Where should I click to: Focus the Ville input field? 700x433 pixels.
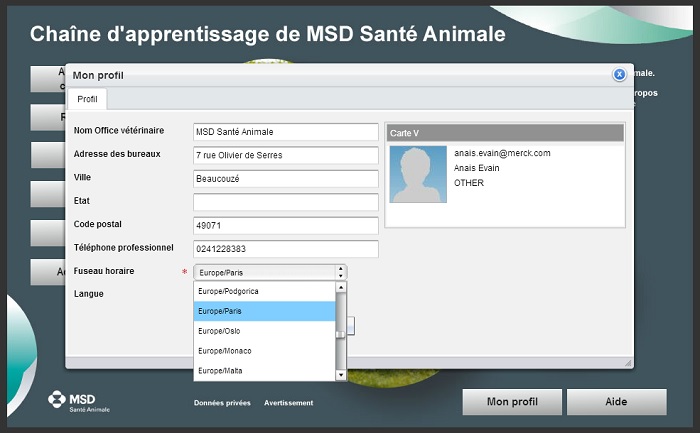coord(286,179)
